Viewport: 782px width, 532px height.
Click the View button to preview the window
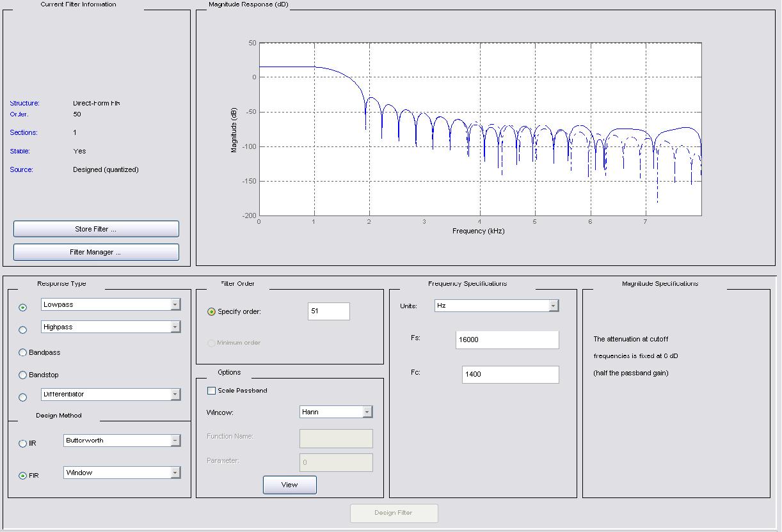[289, 484]
